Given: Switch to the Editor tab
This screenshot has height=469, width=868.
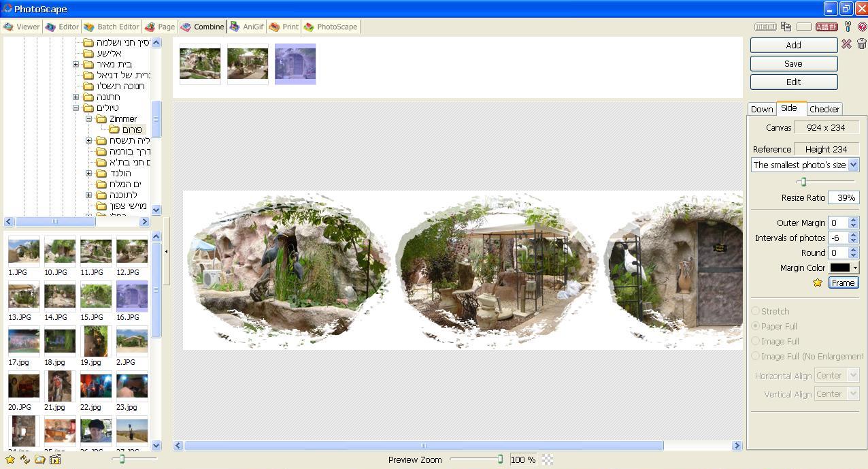Looking at the screenshot, I should tap(62, 27).
